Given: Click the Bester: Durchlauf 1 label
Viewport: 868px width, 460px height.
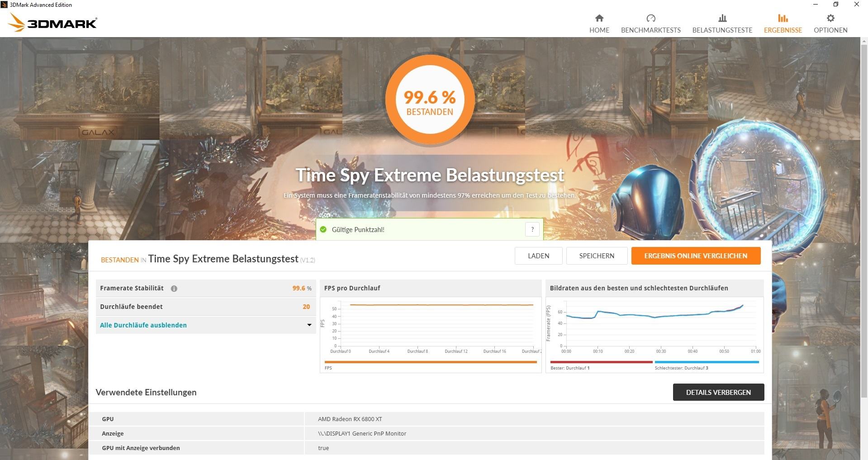Looking at the screenshot, I should 570,368.
